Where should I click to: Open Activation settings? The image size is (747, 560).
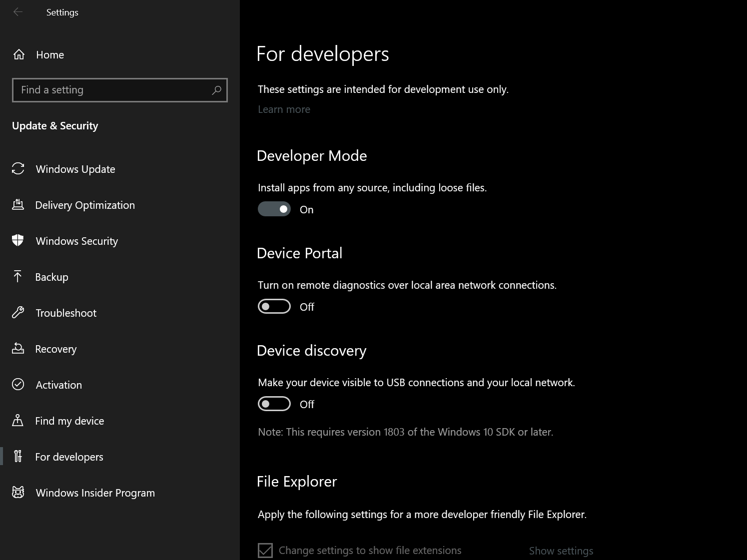tap(120, 385)
